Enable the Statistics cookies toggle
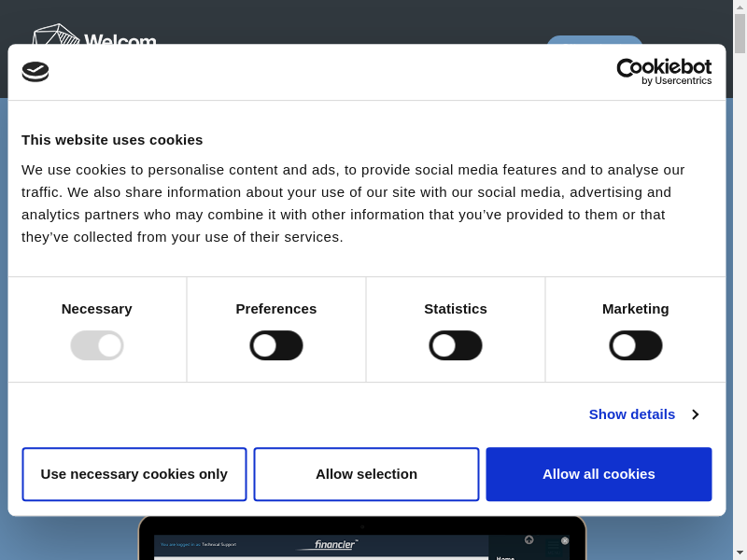 [456, 345]
